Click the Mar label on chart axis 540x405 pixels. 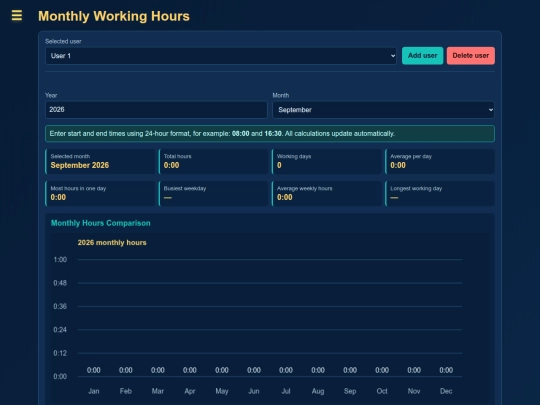(x=158, y=391)
